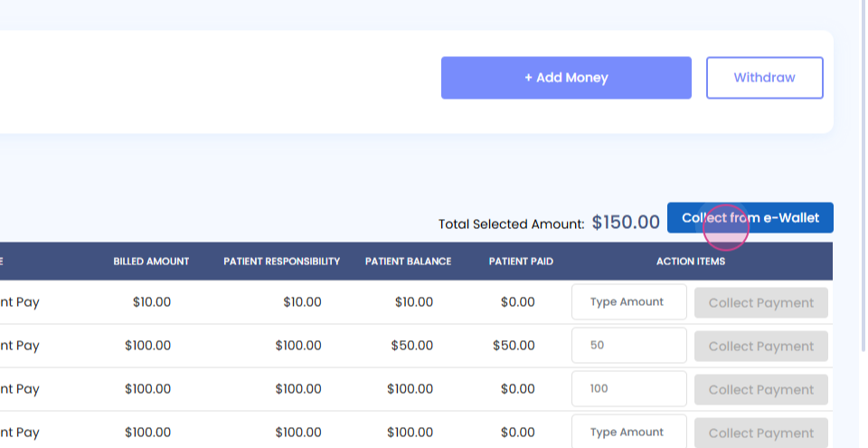This screenshot has width=868, height=448.
Task: Click the $50.00 Patient Paid cell
Action: (x=514, y=346)
